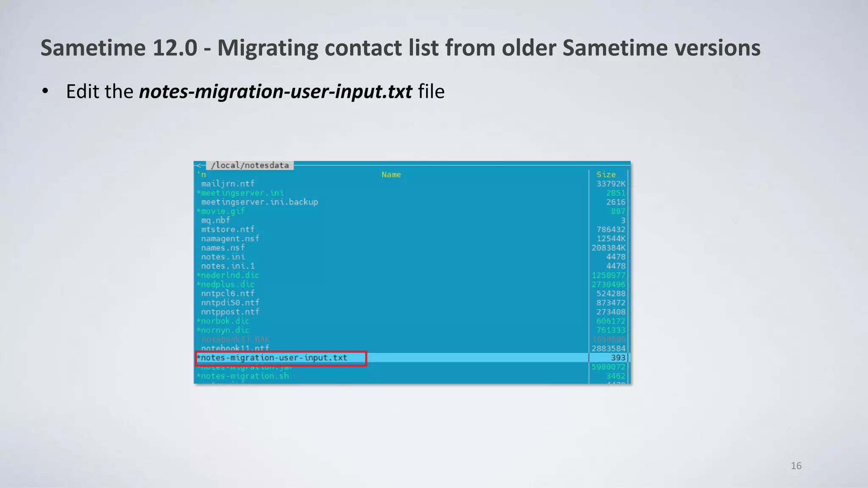Click the 3462 size value

coord(616,376)
